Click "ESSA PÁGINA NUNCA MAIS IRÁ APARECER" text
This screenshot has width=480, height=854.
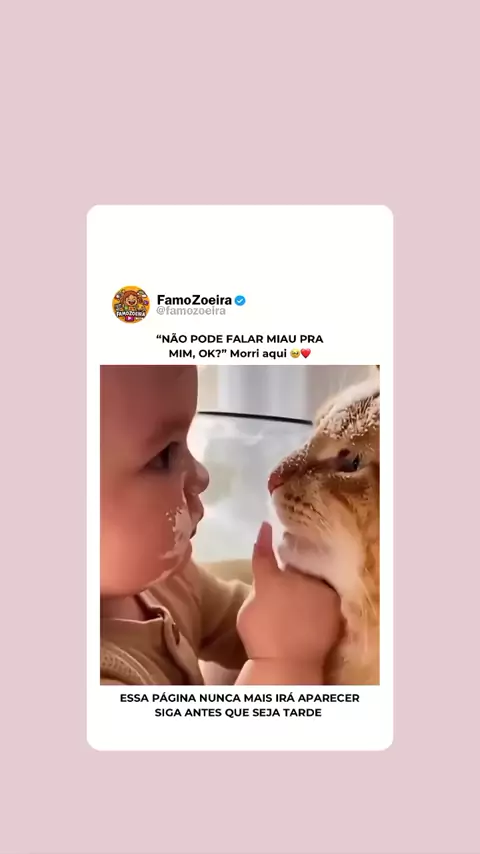240,698
